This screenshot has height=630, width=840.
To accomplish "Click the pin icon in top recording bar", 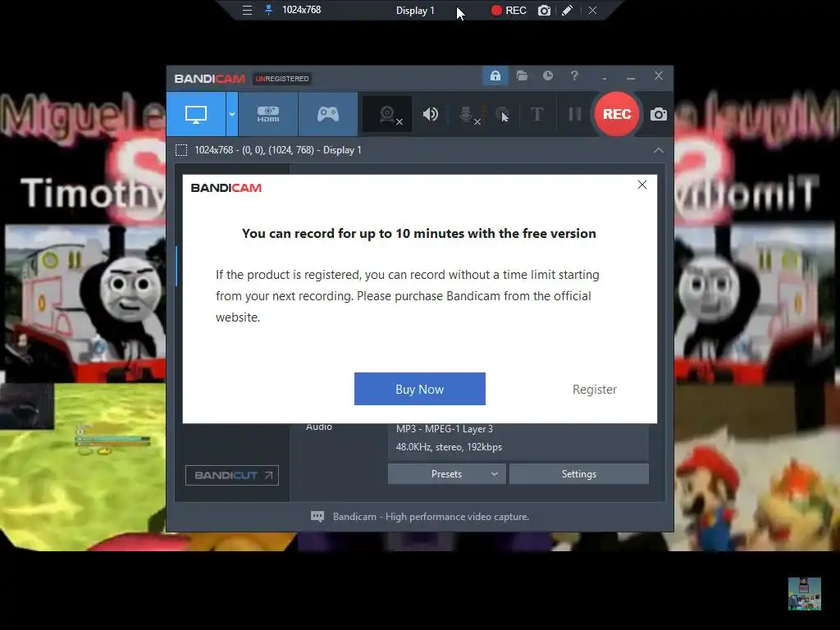I will click(268, 10).
